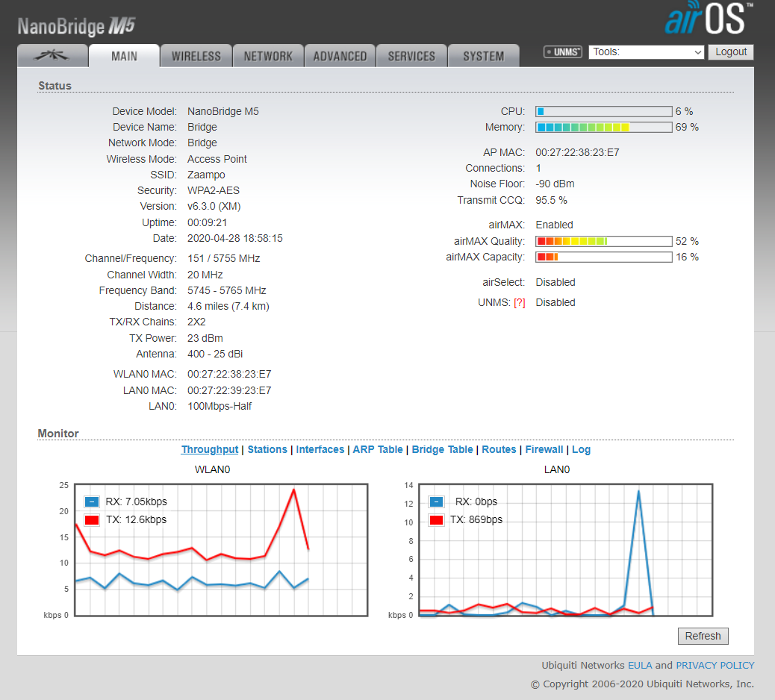Click the Refresh button
Viewport: 775px width, 700px height.
(x=703, y=636)
